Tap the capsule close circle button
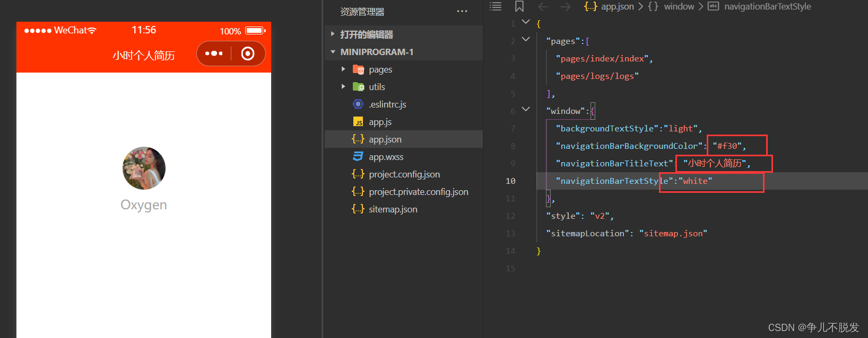The width and height of the screenshot is (868, 338). (x=248, y=54)
